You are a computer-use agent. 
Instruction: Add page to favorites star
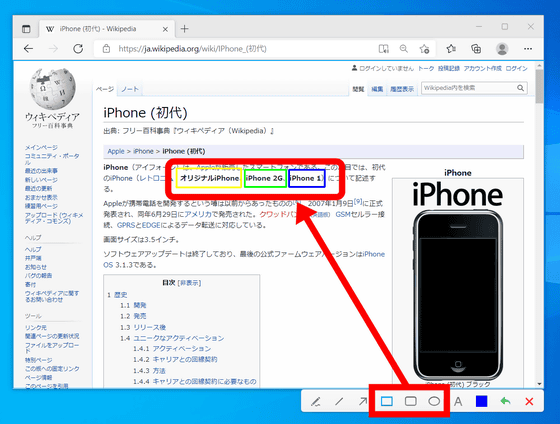pos(424,49)
